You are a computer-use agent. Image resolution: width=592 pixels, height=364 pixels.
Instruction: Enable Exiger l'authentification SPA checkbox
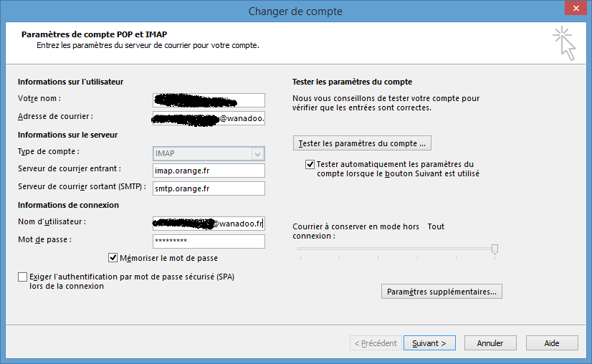(23, 277)
